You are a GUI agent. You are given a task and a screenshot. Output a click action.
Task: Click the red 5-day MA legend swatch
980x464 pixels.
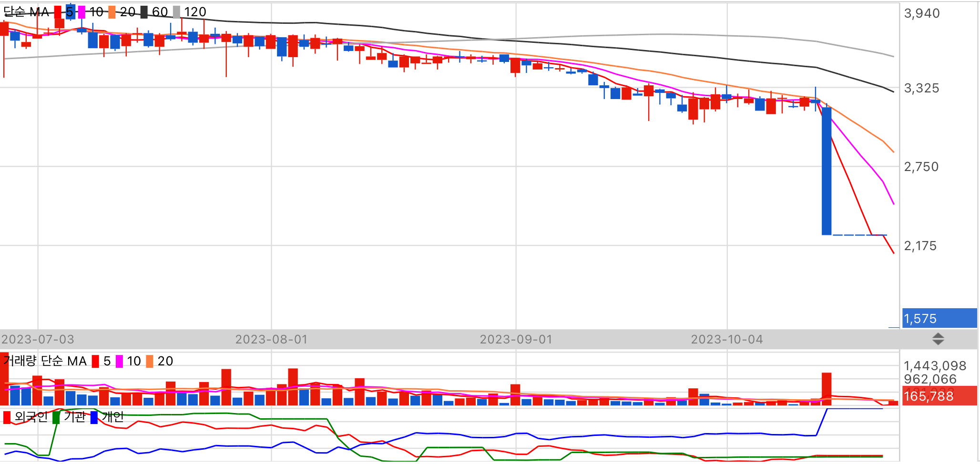tap(58, 12)
